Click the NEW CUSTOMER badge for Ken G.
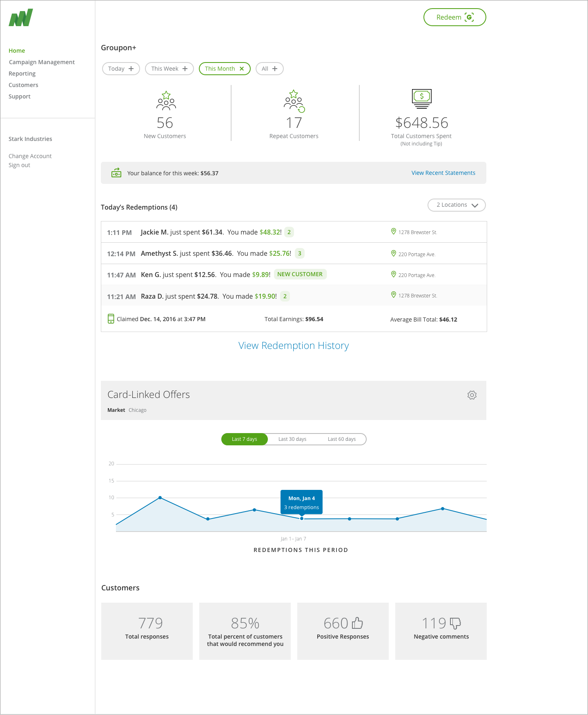Screen dimensions: 588x715 (300, 274)
